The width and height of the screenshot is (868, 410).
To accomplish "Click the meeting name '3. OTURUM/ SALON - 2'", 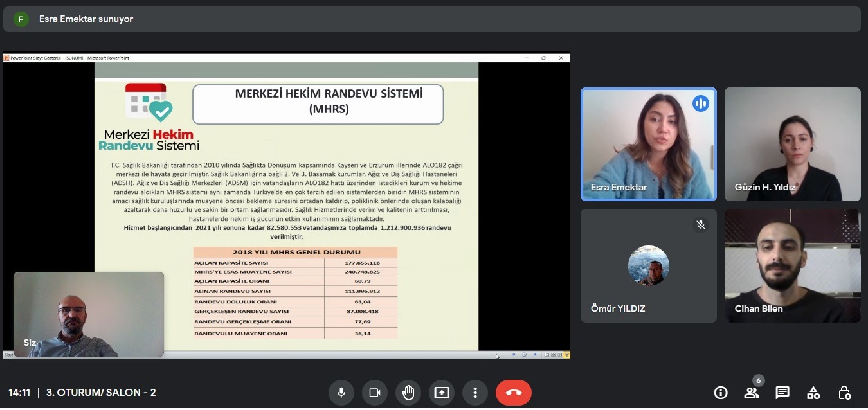I will pos(101,393).
